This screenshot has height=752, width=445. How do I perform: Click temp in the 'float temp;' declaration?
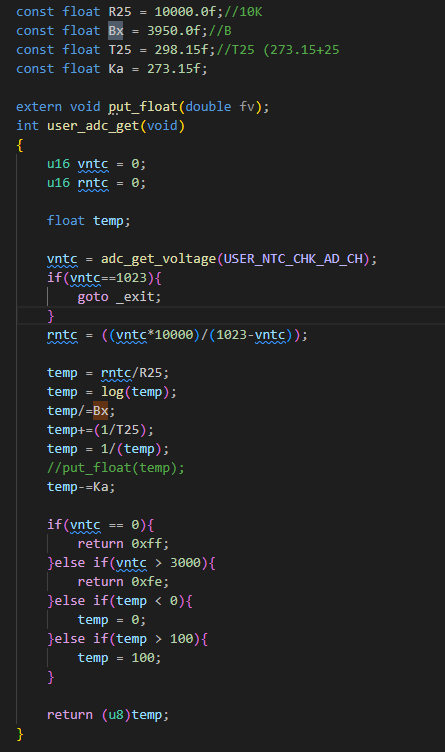click(x=108, y=221)
